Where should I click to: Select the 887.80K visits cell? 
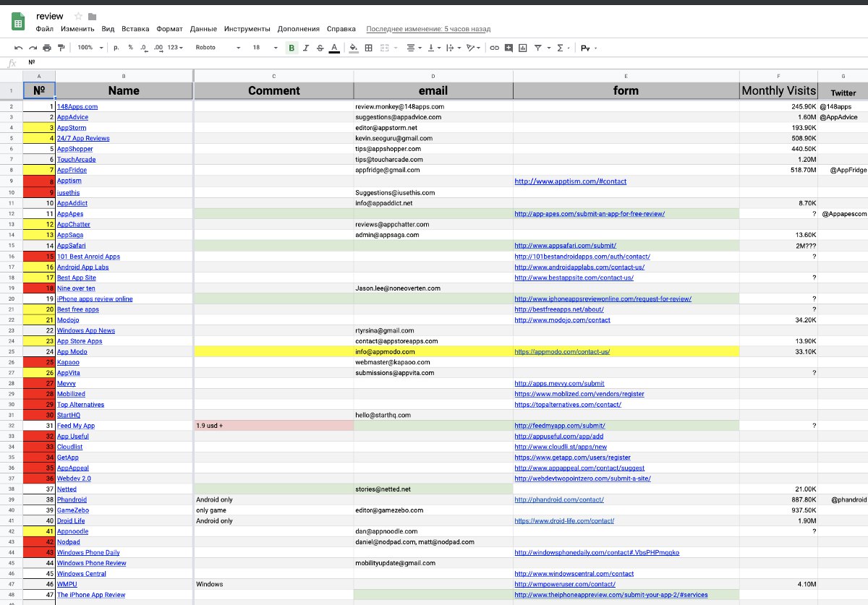click(x=778, y=499)
